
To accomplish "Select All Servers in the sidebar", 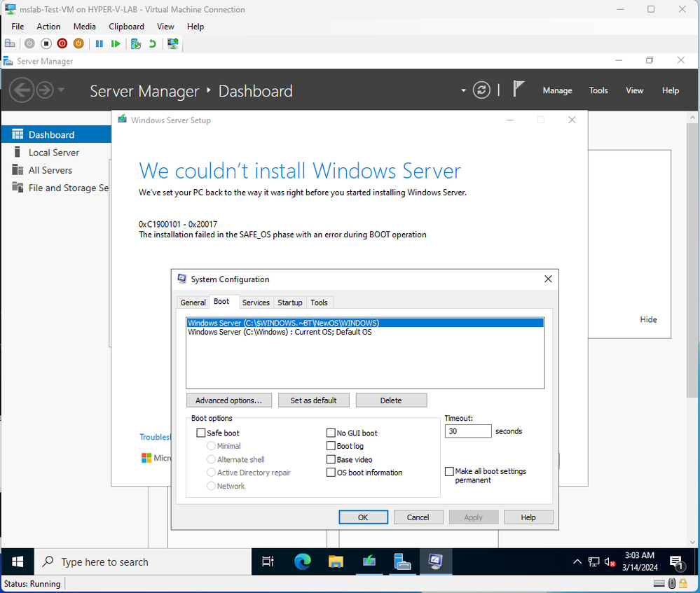I will click(56, 170).
